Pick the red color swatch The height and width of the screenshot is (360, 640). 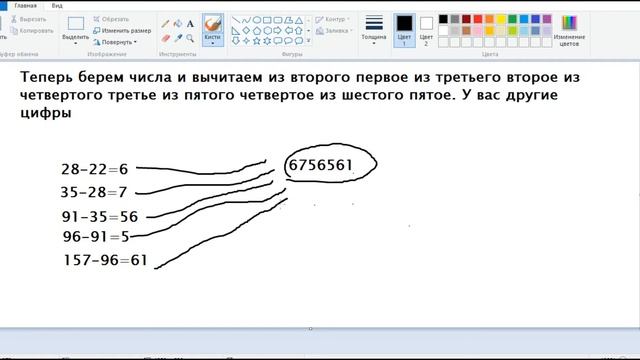coord(478,19)
